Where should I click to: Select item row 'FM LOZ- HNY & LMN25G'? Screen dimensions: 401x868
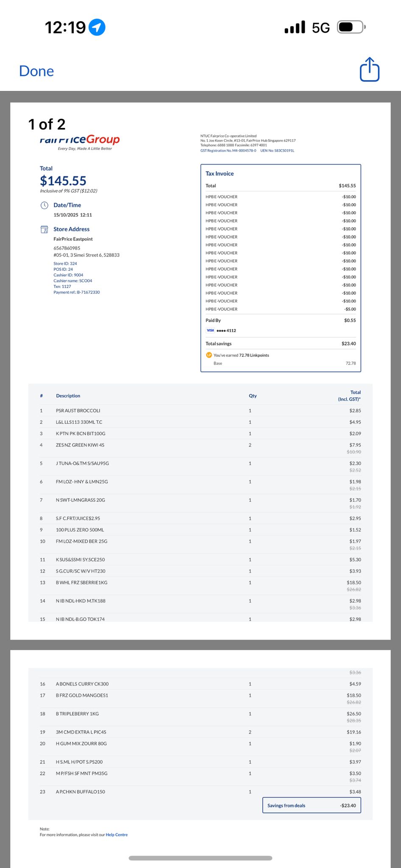[200, 484]
